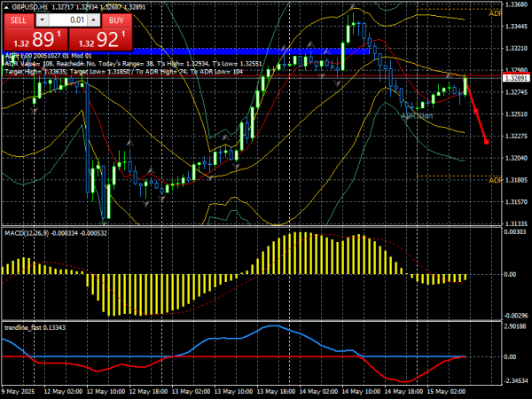Screen dimensions: 532x399
Task: Click the 15 May 02:00 time label
Action: point(447,392)
